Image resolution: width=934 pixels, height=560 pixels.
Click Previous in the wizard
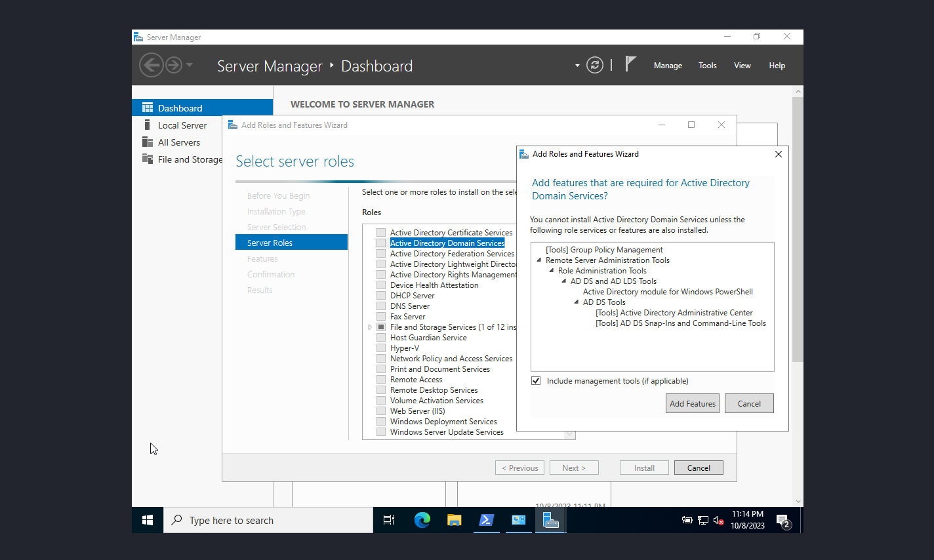(x=520, y=468)
